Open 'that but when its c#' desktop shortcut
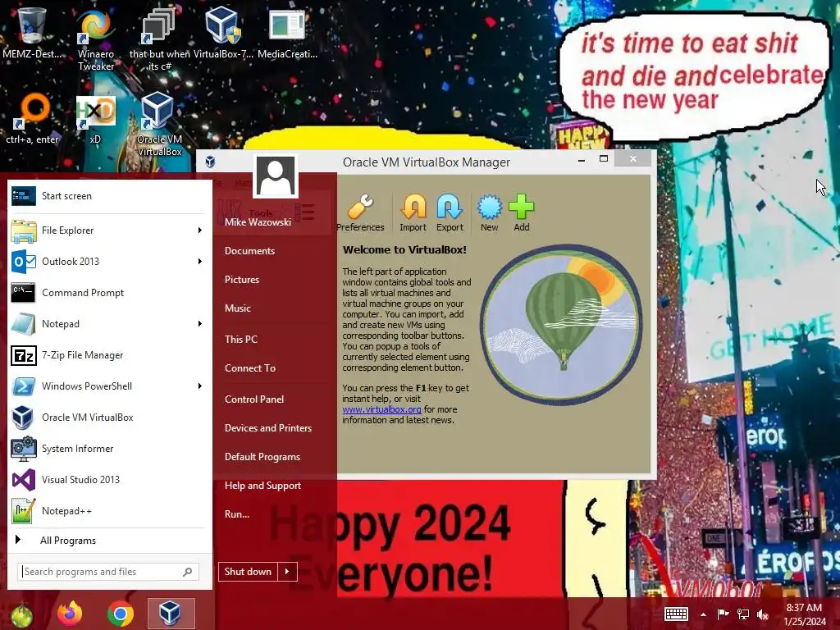 tap(159, 40)
